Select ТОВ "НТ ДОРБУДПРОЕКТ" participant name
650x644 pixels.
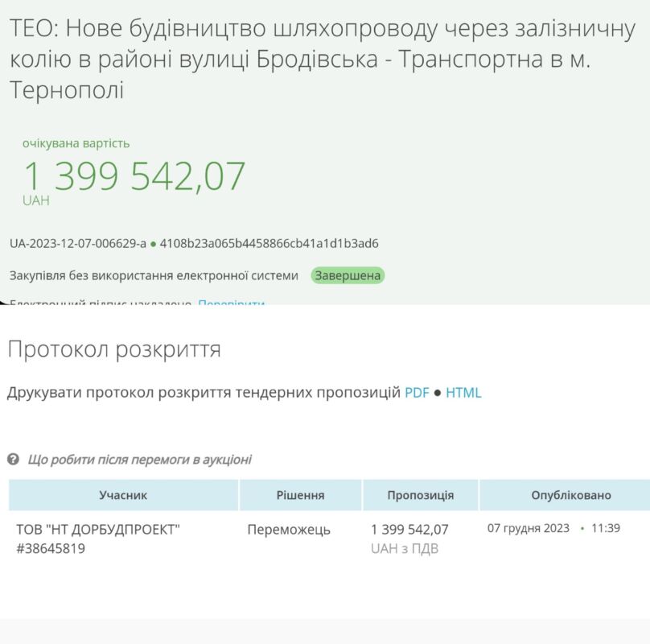[x=98, y=530]
